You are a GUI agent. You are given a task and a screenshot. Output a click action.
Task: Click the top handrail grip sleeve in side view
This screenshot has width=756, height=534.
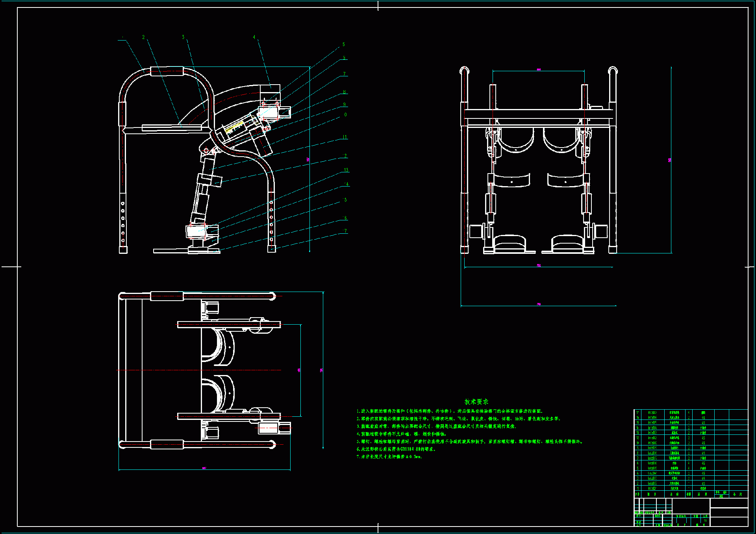(x=167, y=71)
